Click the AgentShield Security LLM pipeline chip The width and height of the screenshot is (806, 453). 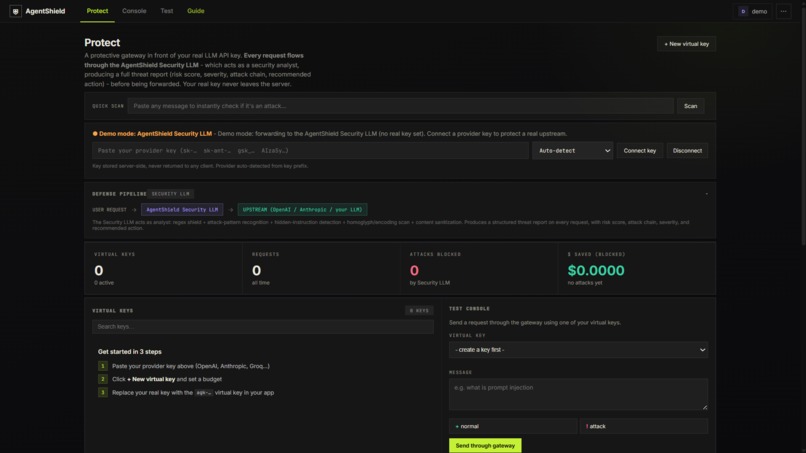[x=182, y=210]
